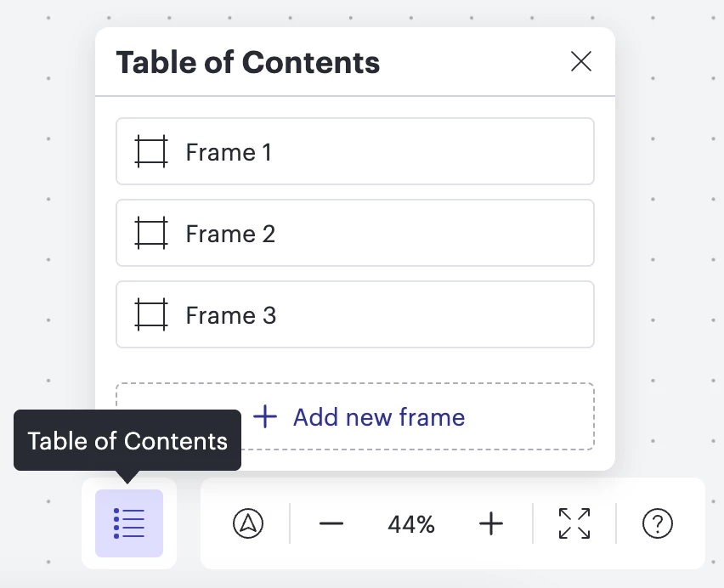Image resolution: width=724 pixels, height=588 pixels.
Task: Click the Table of Contents panel heading
Action: pos(248,62)
